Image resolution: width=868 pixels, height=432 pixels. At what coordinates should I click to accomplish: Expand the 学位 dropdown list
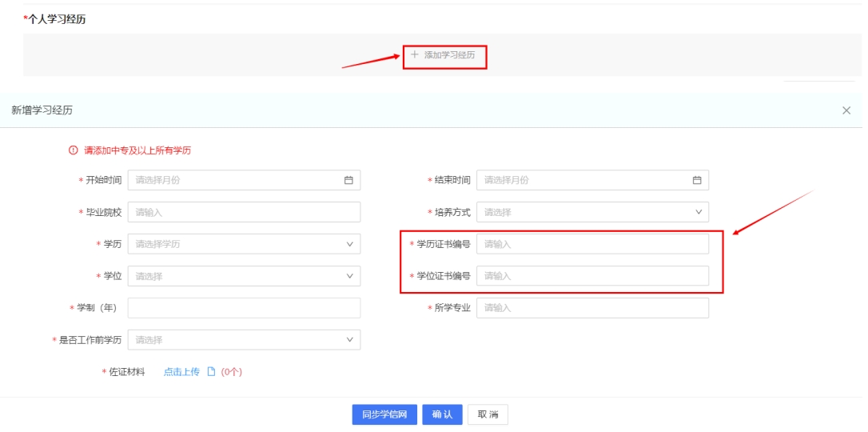pyautogui.click(x=244, y=276)
